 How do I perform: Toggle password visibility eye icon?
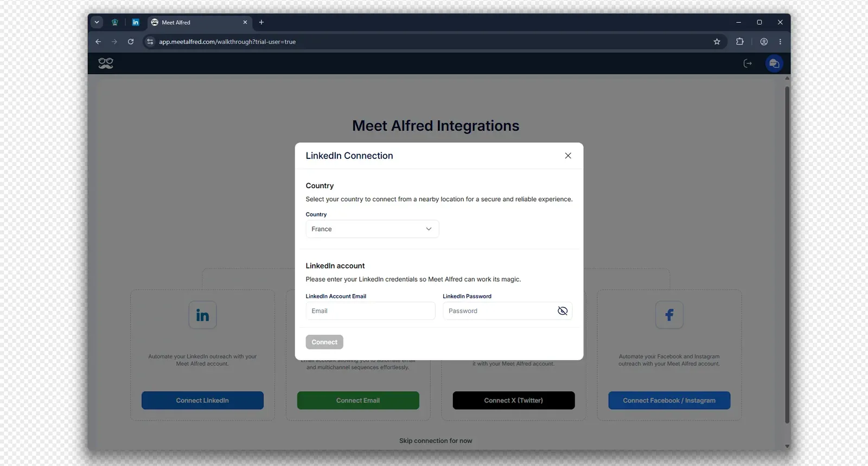pos(563,311)
